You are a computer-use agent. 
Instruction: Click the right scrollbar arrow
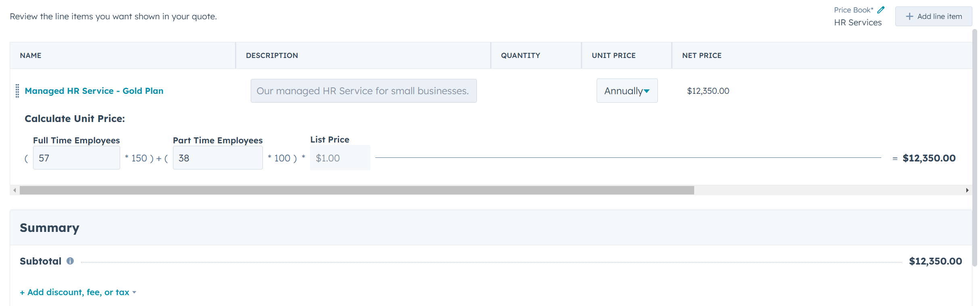[967, 190]
